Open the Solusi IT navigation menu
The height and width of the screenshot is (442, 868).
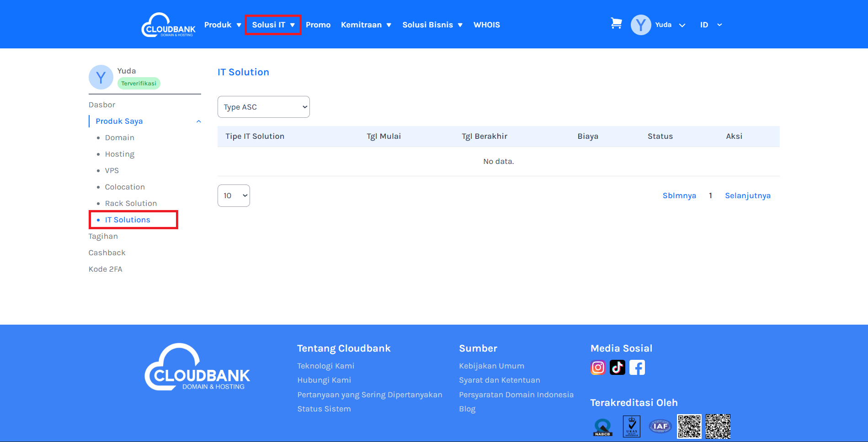pos(273,25)
